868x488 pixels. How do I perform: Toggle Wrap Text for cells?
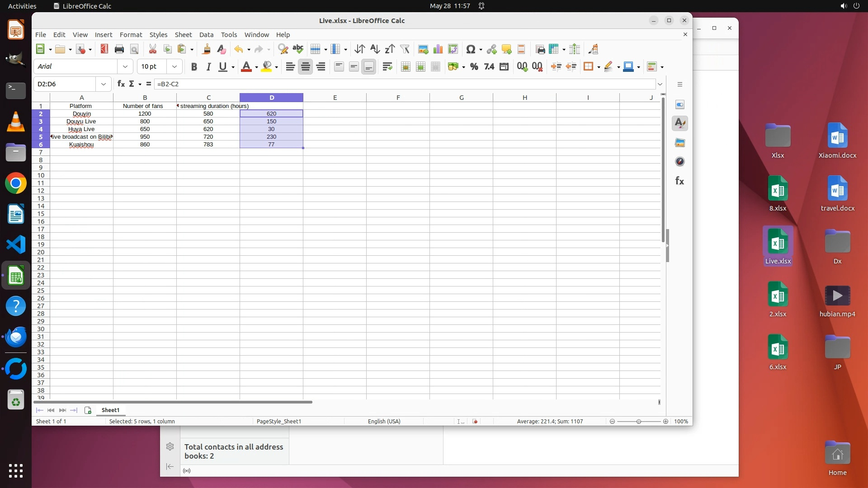click(x=387, y=67)
